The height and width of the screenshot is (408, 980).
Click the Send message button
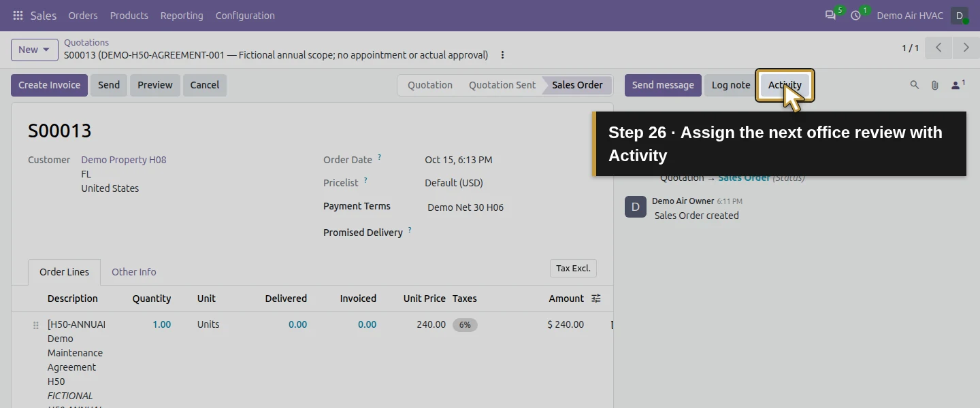pyautogui.click(x=663, y=85)
